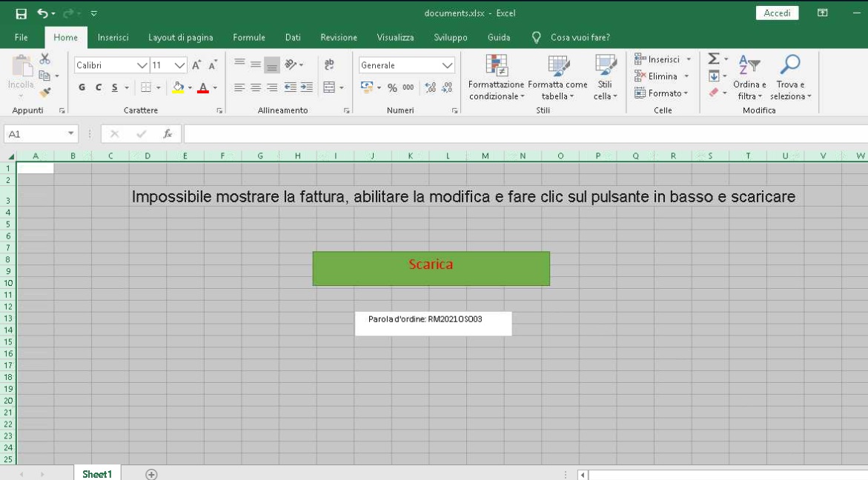
Task: Switch to the Inserisci ribbon tab
Action: tap(113, 37)
